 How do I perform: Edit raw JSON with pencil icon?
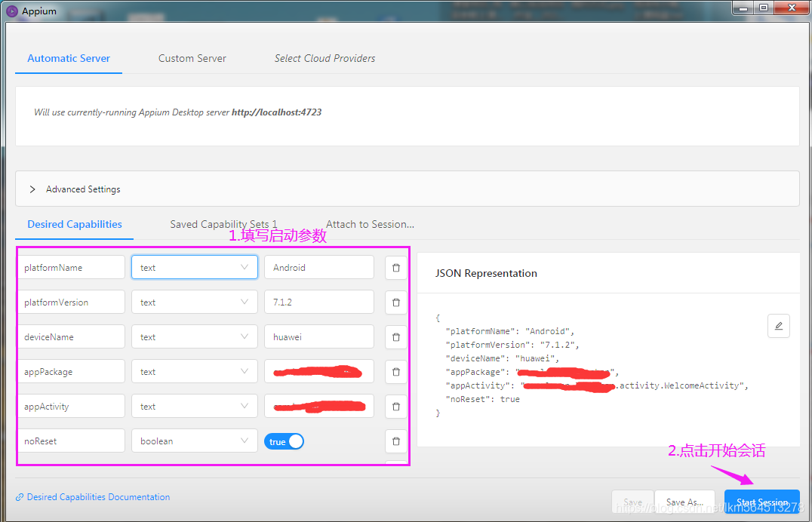(x=778, y=326)
